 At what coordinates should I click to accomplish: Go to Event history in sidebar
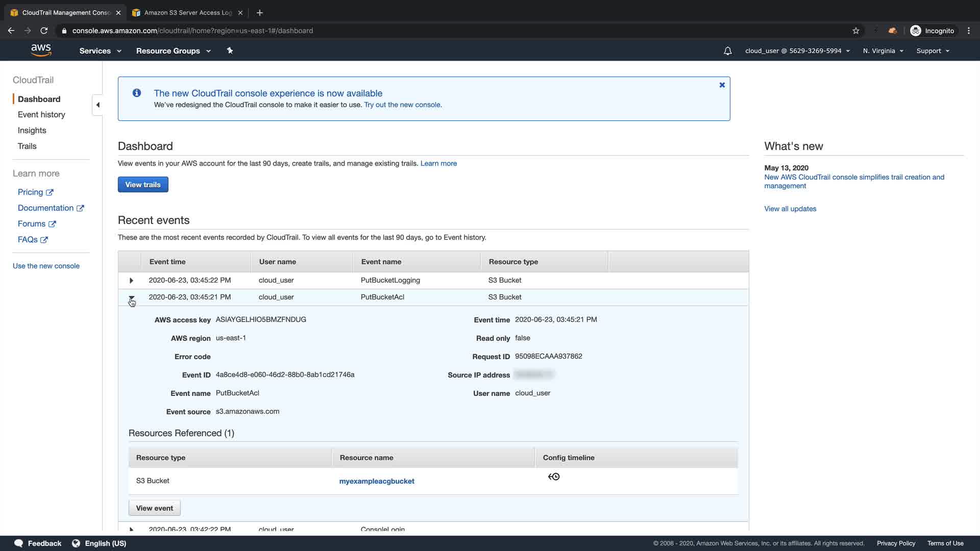41,115
